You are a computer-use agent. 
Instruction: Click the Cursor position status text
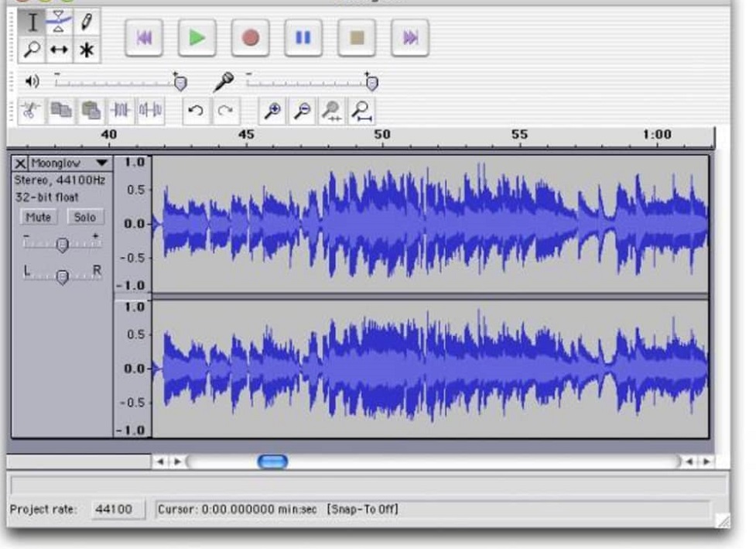[238, 510]
